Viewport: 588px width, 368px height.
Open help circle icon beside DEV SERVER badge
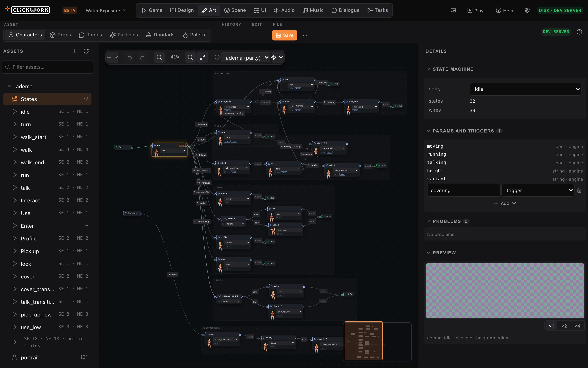click(x=579, y=32)
